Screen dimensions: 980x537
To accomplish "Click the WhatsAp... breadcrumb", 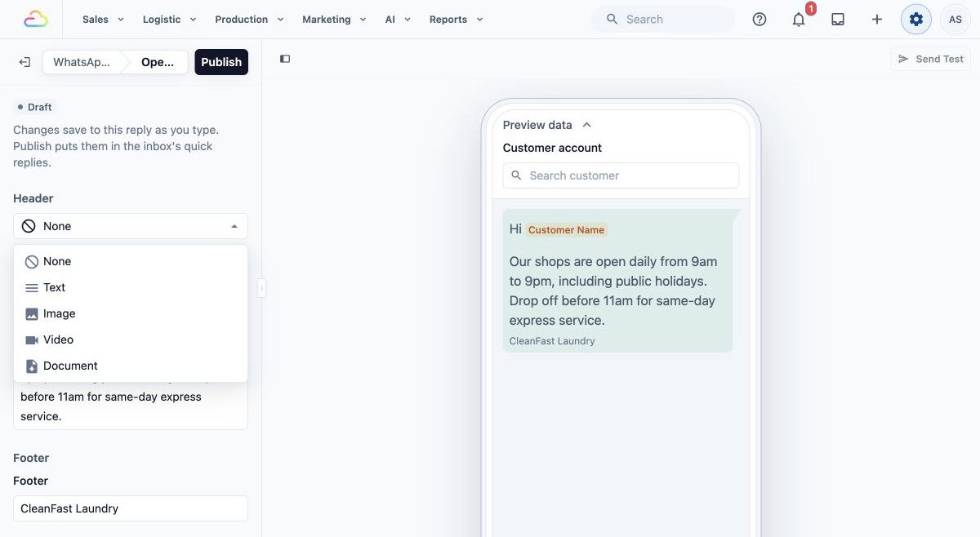I will click(x=82, y=62).
